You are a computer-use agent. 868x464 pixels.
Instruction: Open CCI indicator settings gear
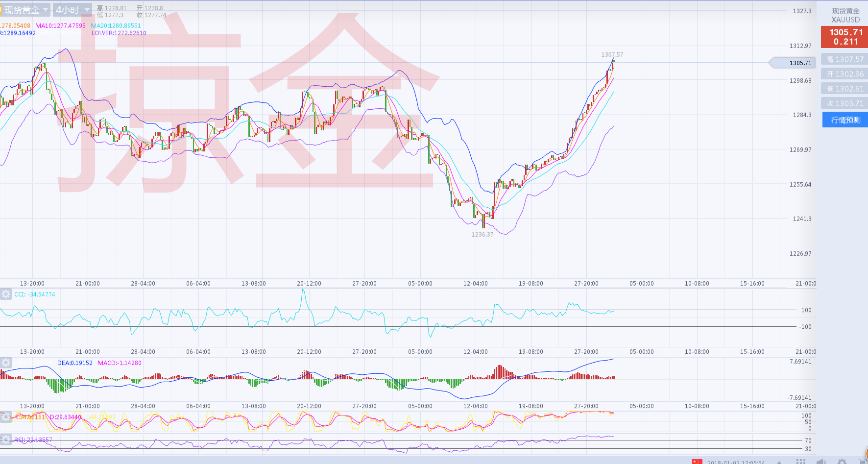point(6,294)
